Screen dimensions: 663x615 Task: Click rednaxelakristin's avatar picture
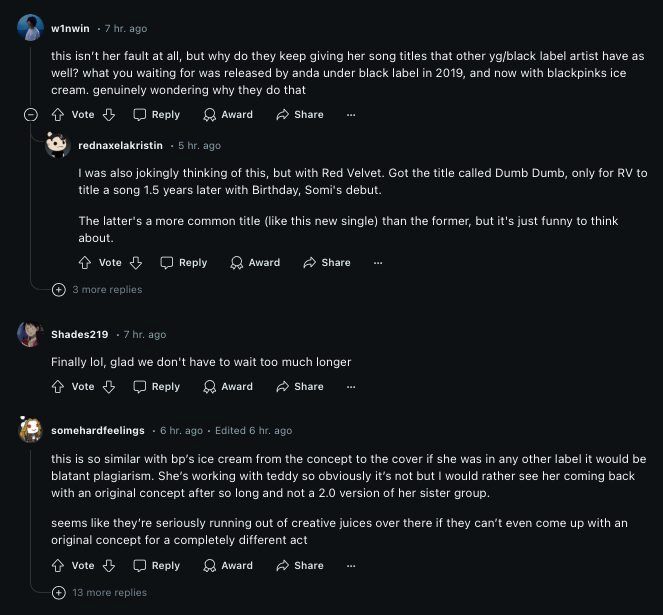[57, 146]
